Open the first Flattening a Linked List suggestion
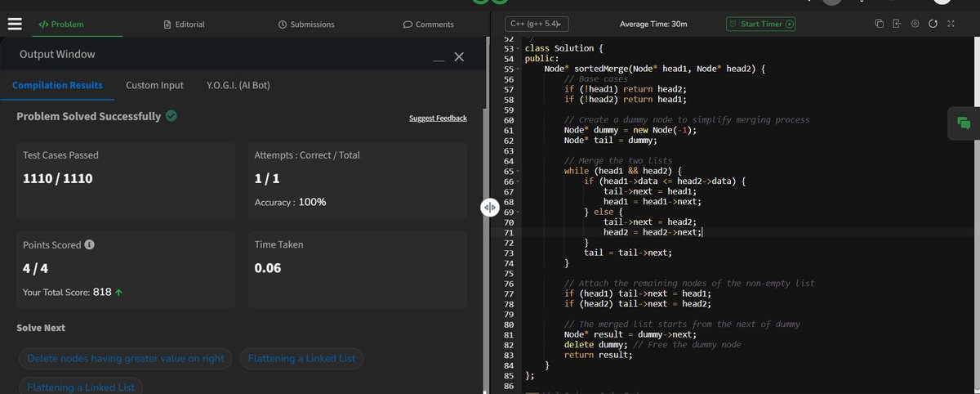Screen dimensions: 980x394 coord(302,359)
